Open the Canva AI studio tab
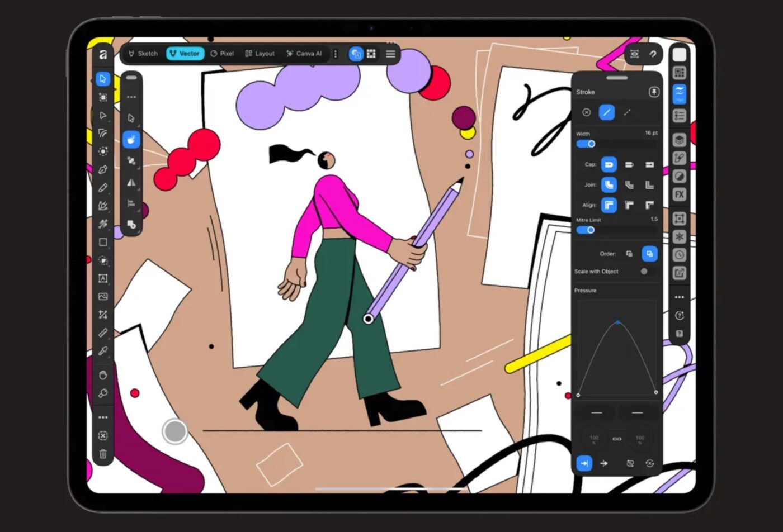The height and width of the screenshot is (532, 783). click(304, 54)
